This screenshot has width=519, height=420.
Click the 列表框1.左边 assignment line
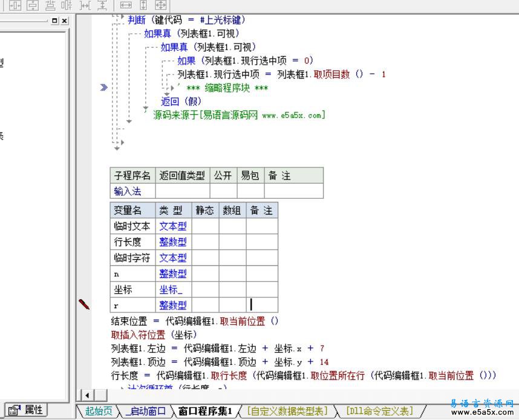[218, 348]
